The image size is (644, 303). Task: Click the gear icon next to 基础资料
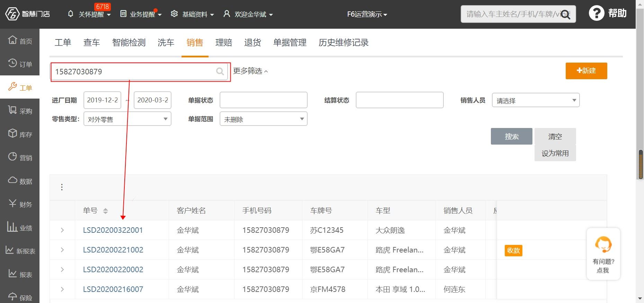174,14
